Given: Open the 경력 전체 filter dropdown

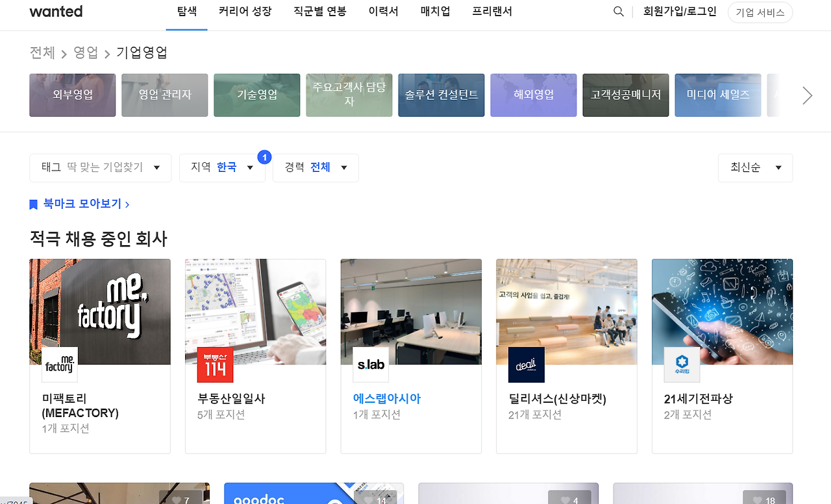Looking at the screenshot, I should [x=316, y=168].
